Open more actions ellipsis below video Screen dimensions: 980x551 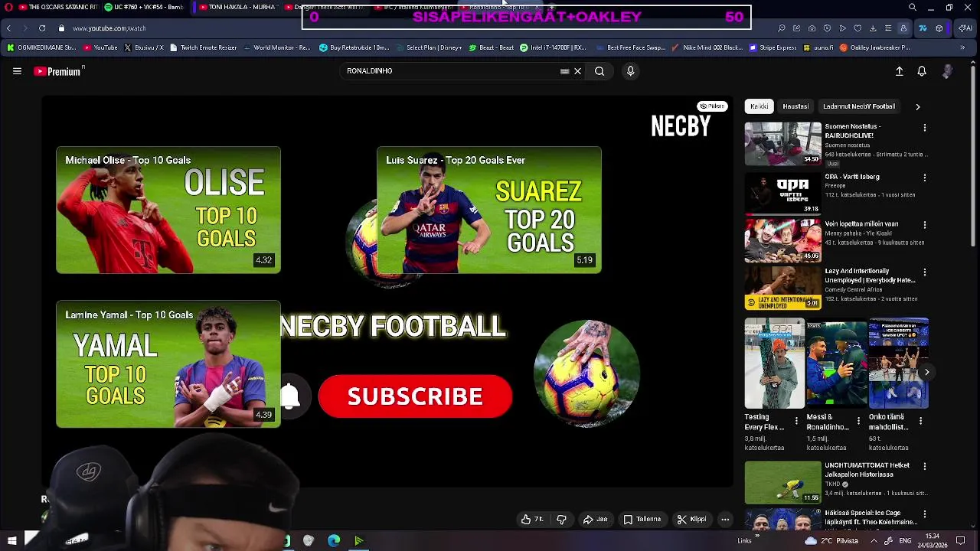(725, 519)
